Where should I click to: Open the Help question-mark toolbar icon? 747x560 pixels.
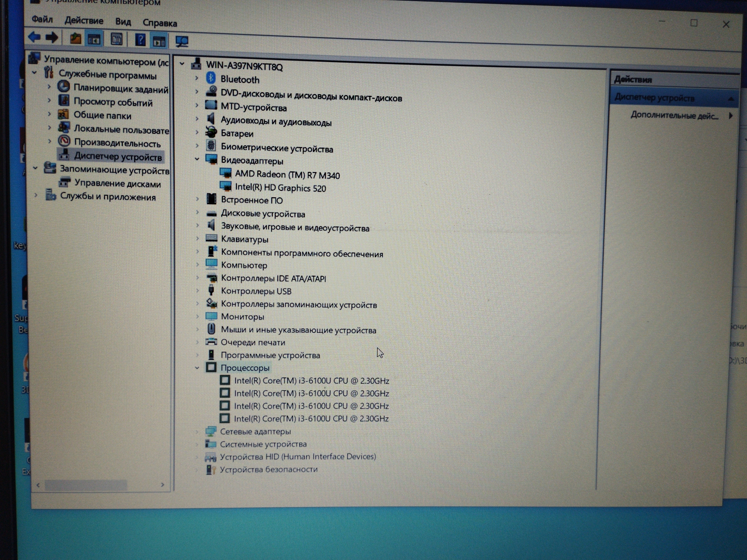click(x=140, y=40)
